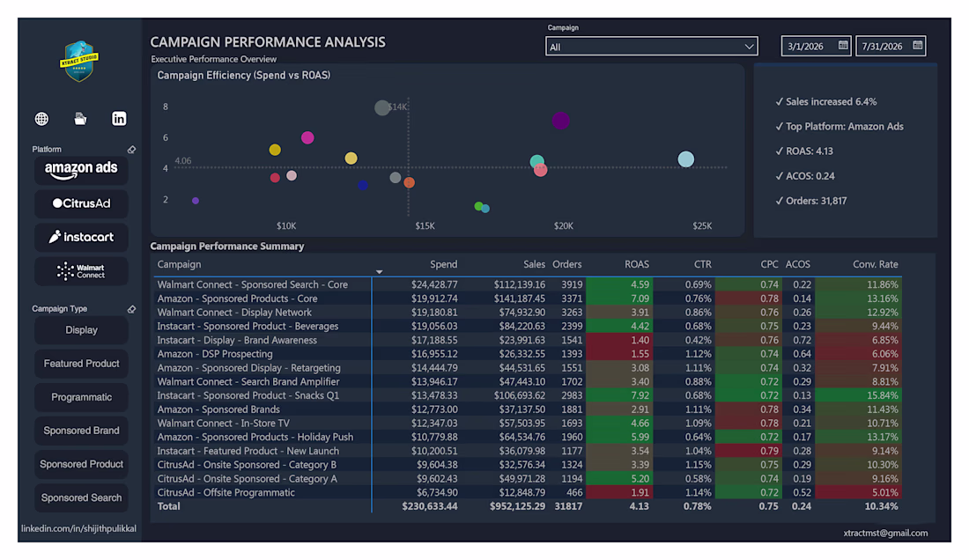Select the Instacart platform filter
The height and width of the screenshot is (560, 969).
pos(81,237)
